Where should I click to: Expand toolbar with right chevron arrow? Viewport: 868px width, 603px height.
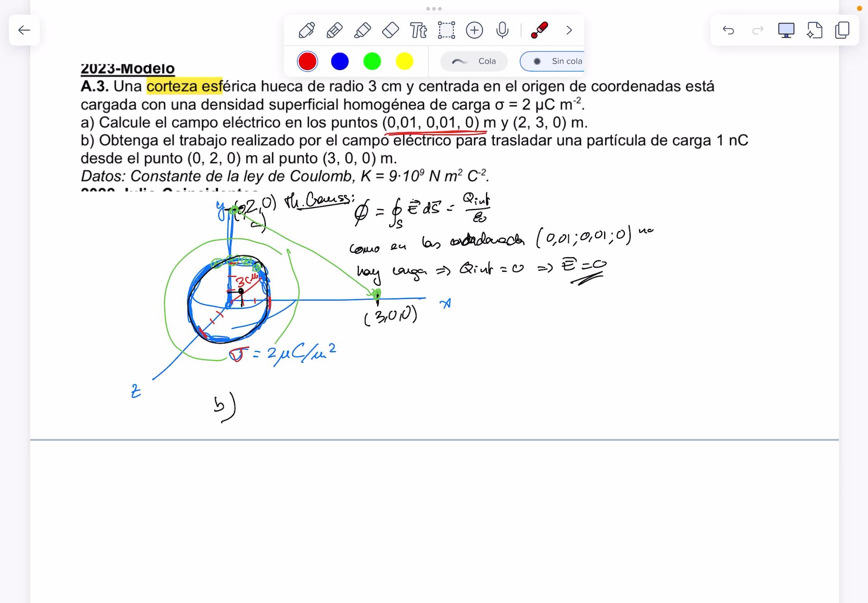(569, 30)
